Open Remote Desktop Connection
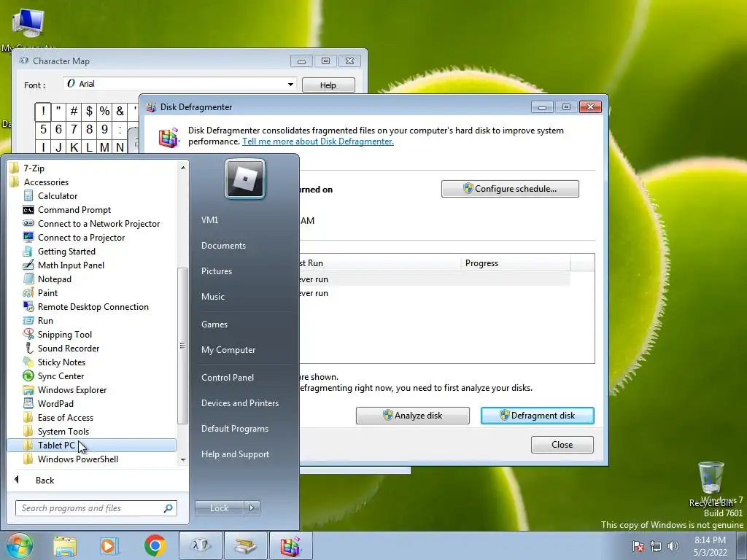The image size is (747, 560). [93, 306]
